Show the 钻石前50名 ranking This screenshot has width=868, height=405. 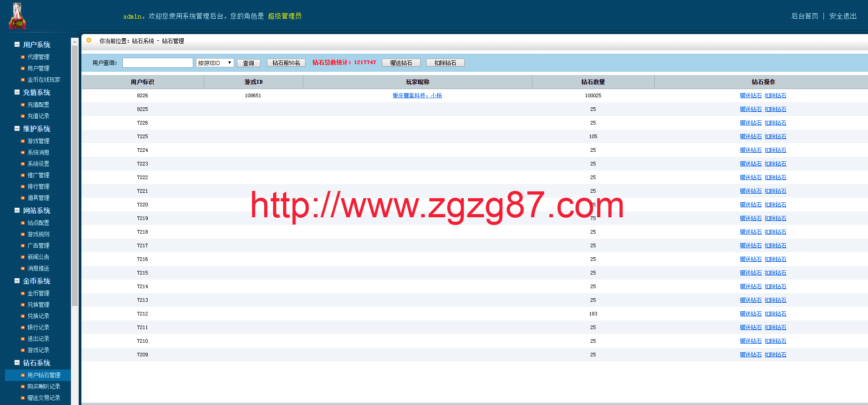(286, 63)
